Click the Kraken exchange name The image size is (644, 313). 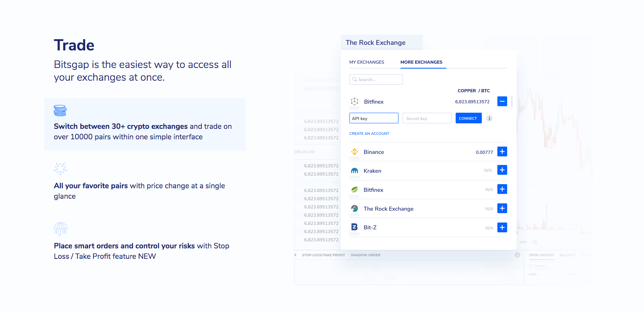click(372, 171)
